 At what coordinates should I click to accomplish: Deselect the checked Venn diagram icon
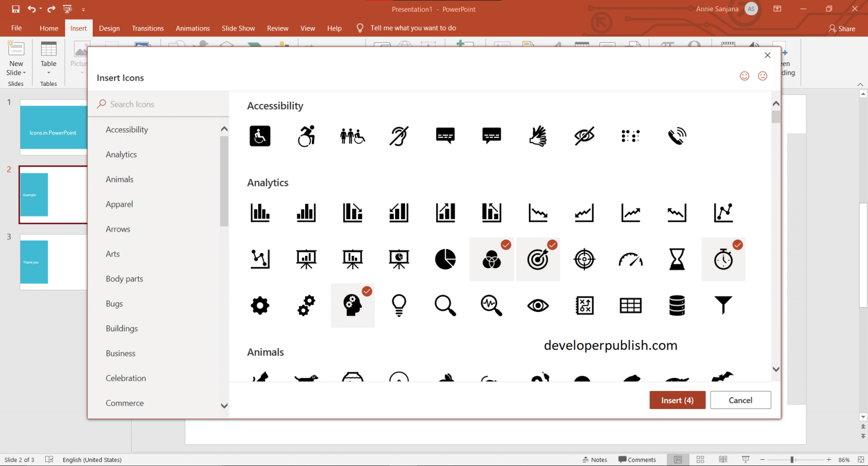pyautogui.click(x=492, y=259)
